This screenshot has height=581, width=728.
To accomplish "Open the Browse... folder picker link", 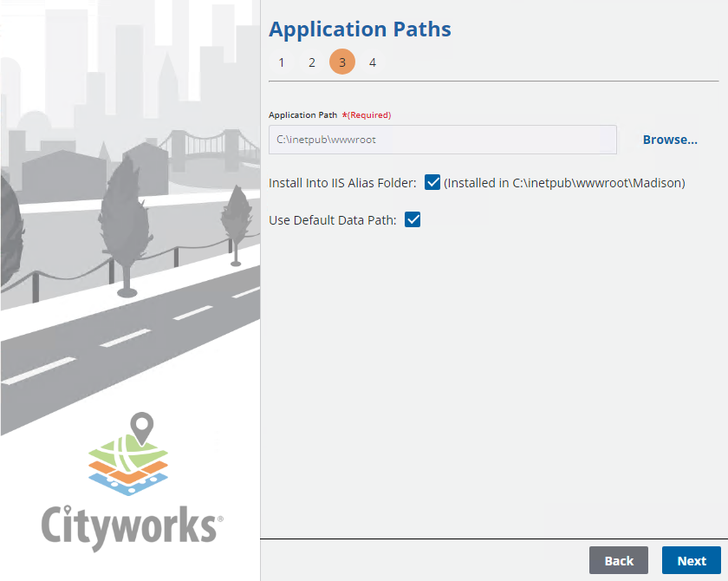I will pyautogui.click(x=669, y=140).
